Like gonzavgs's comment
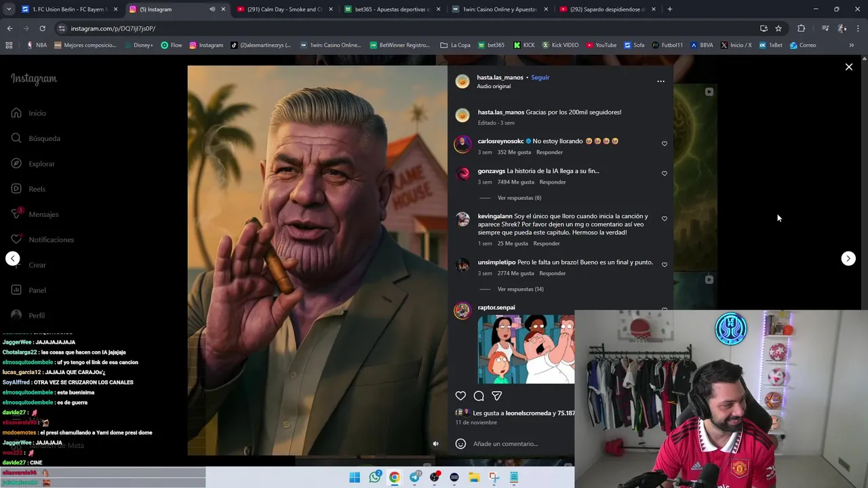The width and height of the screenshot is (868, 488). pyautogui.click(x=665, y=174)
